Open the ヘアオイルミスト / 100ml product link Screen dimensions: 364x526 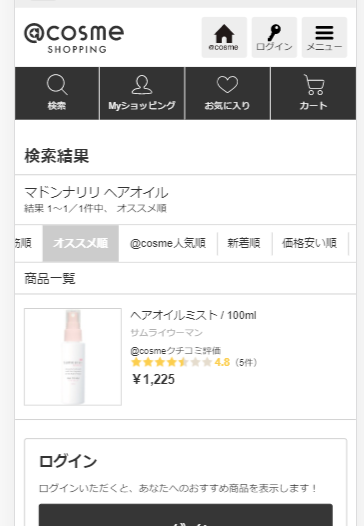tap(193, 315)
